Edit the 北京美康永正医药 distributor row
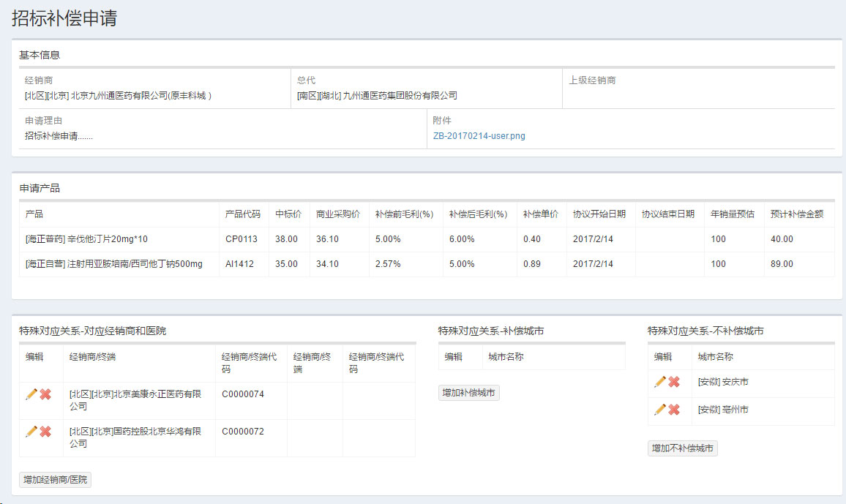This screenshot has width=846, height=504. [x=31, y=394]
